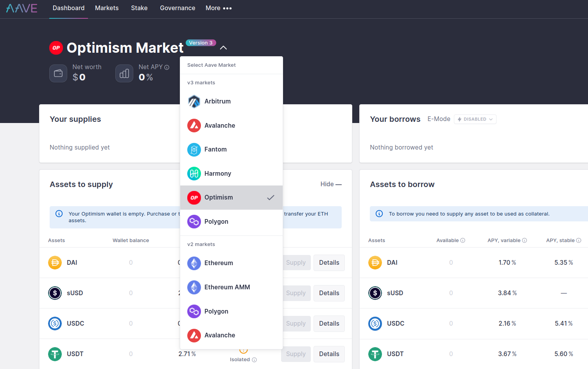Open the Stake page
588x369 pixels.
coord(139,8)
